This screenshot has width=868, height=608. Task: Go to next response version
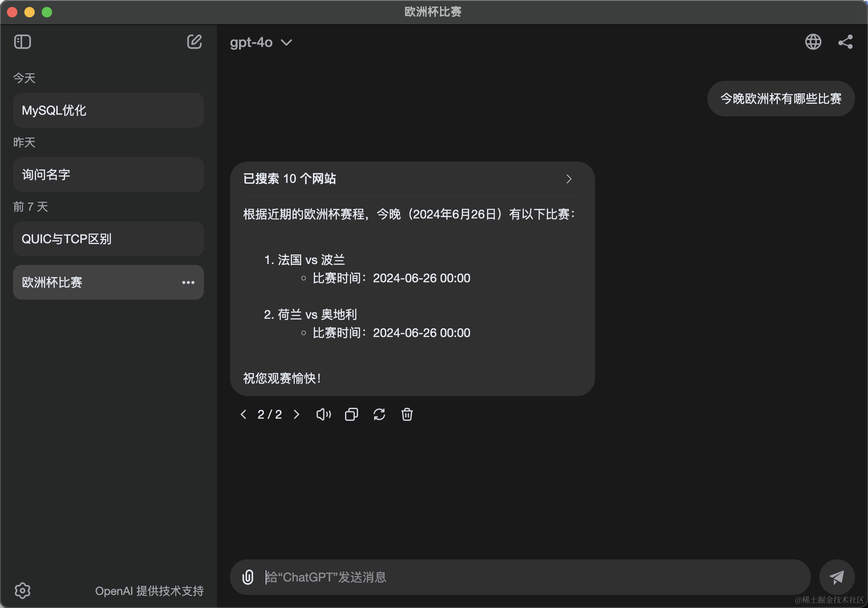pos(296,414)
